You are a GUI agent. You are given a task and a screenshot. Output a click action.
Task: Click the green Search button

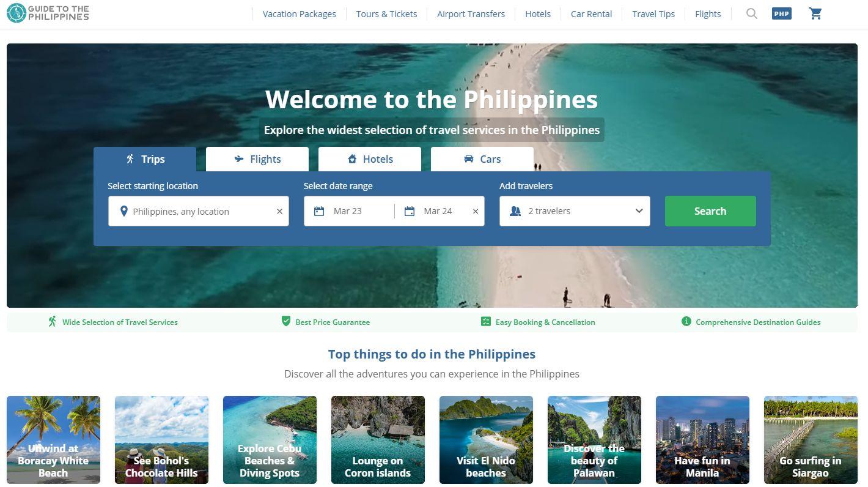tap(710, 211)
